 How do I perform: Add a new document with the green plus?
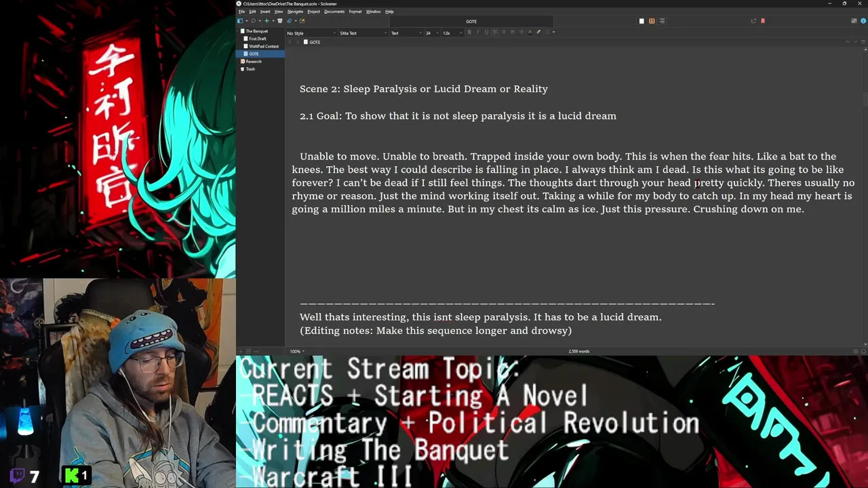pyautogui.click(x=267, y=21)
